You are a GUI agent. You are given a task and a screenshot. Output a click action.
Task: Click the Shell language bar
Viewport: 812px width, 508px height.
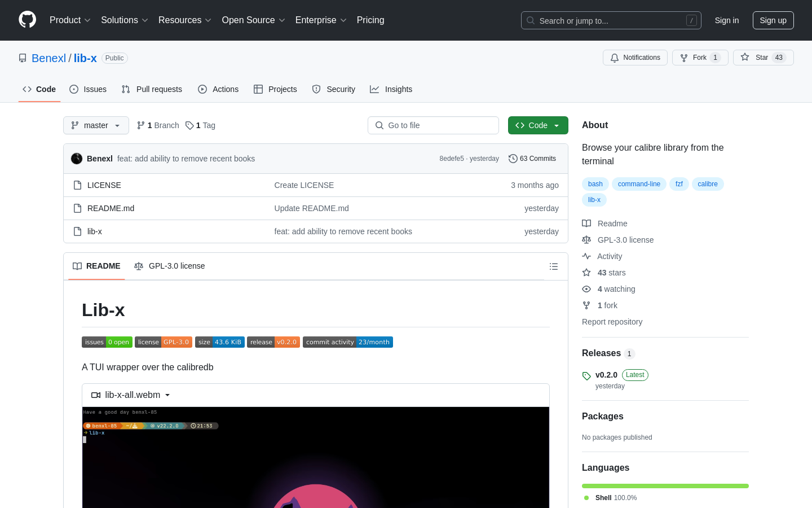(665, 486)
